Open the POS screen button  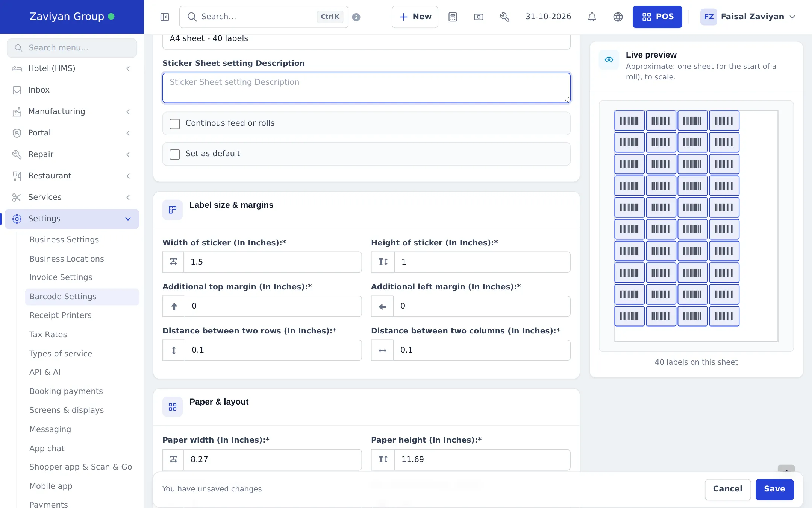pyautogui.click(x=657, y=17)
